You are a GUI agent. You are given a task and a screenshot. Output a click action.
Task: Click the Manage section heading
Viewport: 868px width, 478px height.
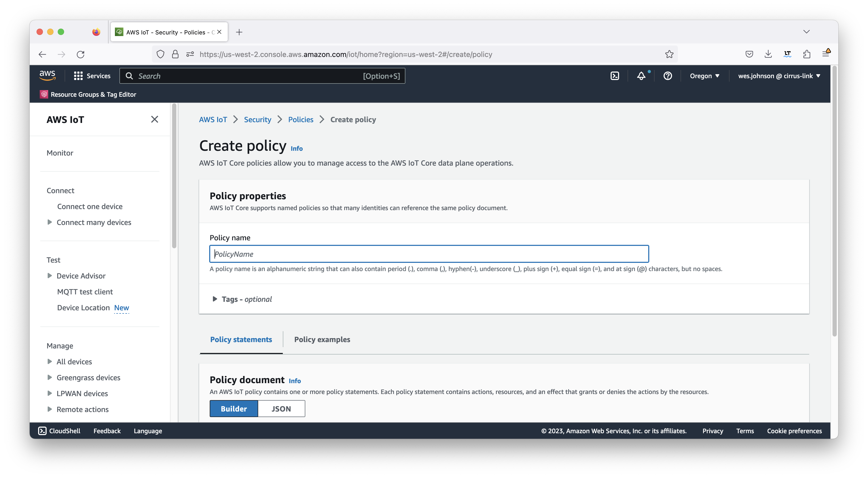(60, 346)
